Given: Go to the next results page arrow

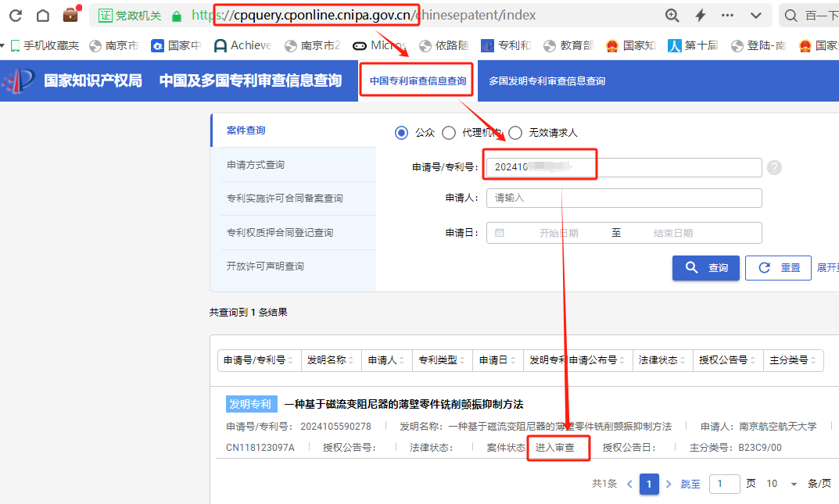Looking at the screenshot, I should tap(669, 484).
